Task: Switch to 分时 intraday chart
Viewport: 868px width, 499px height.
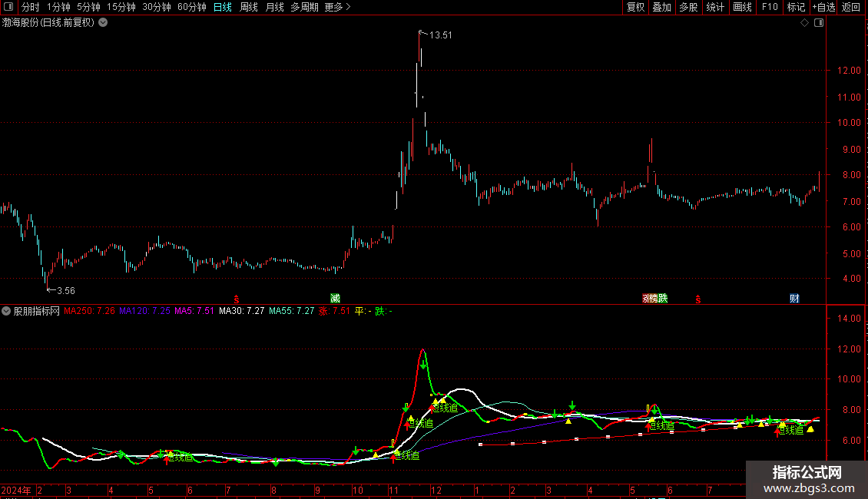Action: 31,7
